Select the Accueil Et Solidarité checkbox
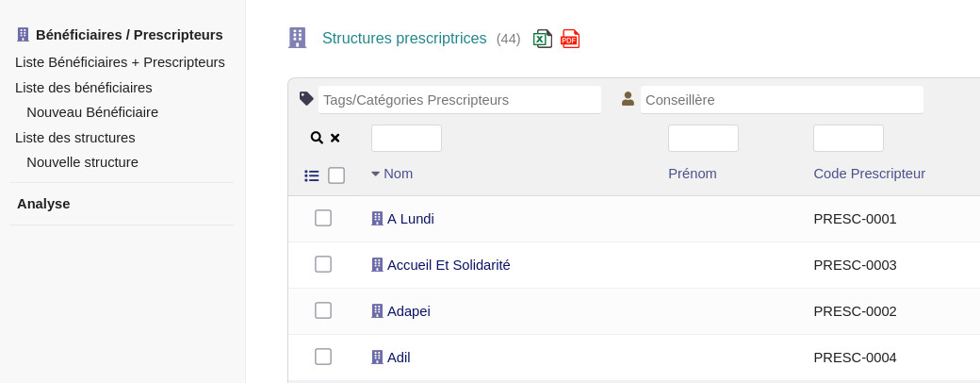 323,264
